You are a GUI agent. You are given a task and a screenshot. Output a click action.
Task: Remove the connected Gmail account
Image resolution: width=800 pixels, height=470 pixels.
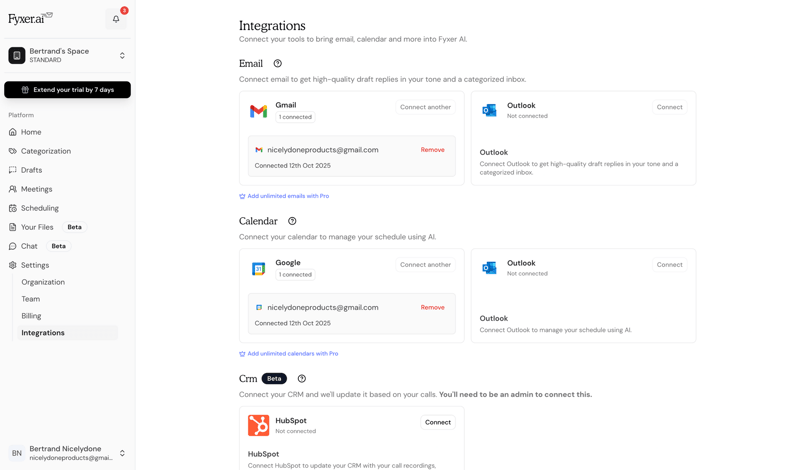point(432,150)
